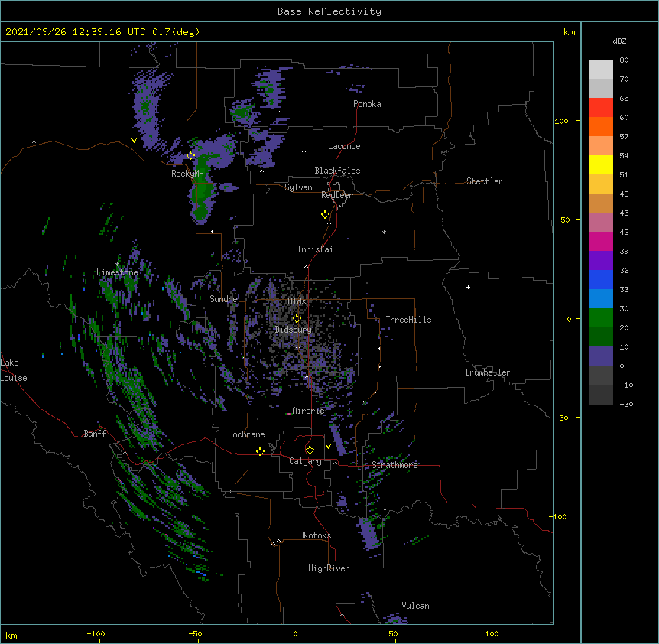Click the HighRiver town label
Screen dimensions: 659x644
click(329, 568)
